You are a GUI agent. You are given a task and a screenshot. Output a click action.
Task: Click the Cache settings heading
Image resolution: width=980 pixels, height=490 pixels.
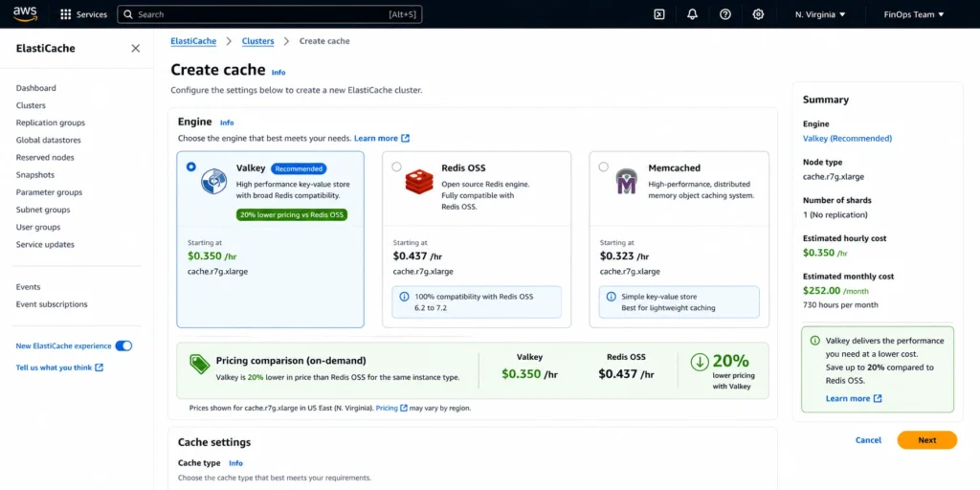pos(214,442)
